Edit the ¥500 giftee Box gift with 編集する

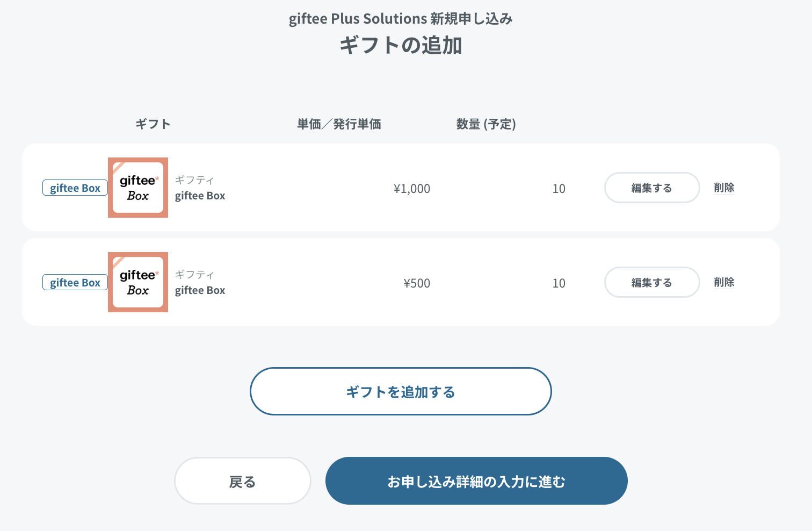[652, 282]
